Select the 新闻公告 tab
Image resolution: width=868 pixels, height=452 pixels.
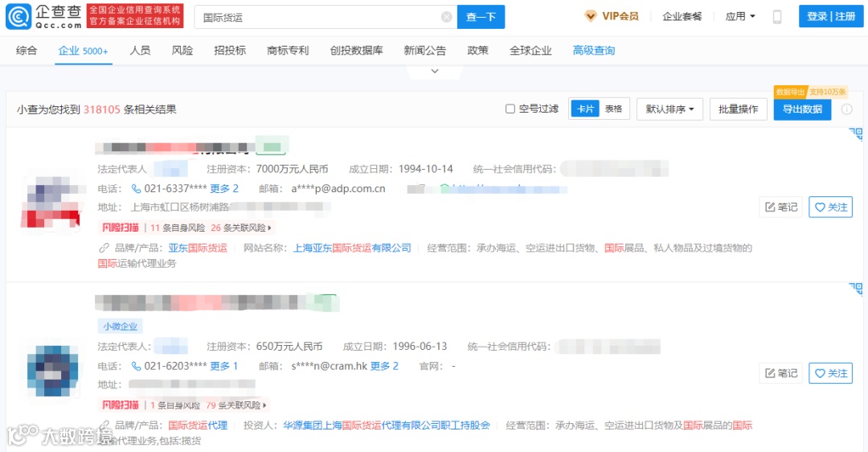tap(424, 51)
